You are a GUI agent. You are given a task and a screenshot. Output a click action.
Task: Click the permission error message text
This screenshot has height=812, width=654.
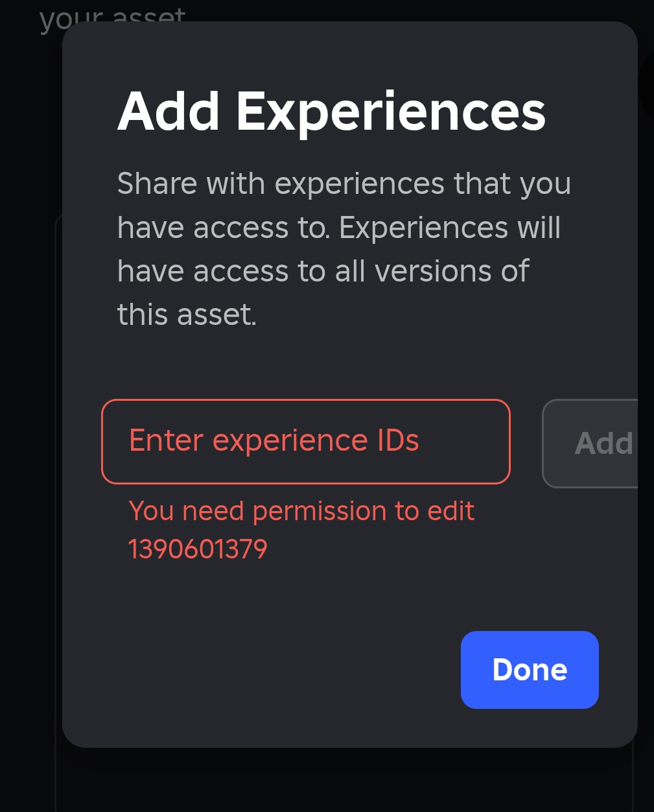point(301,511)
